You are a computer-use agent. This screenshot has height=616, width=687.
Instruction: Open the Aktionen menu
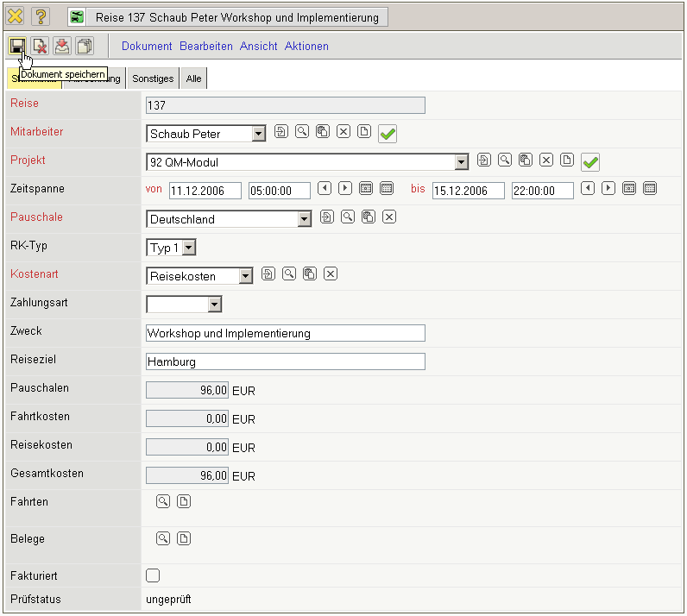(306, 47)
